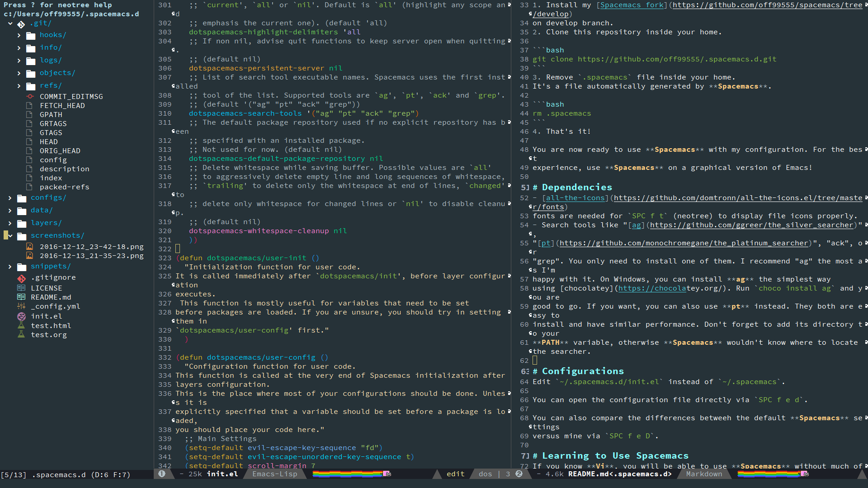Click the folder icon beside info/

coord(31,48)
